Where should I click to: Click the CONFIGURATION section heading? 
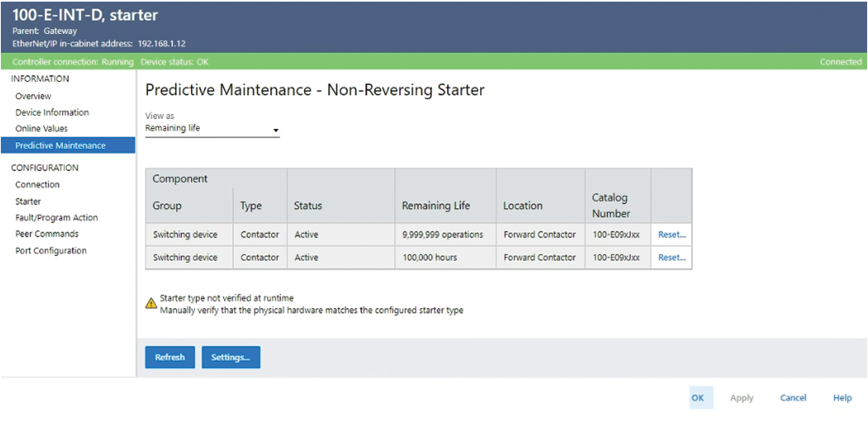point(45,168)
